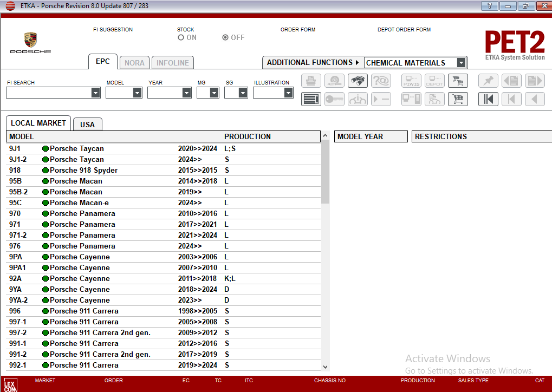Open ADDITIONAL FUNCTIONS menu
The width and height of the screenshot is (552, 392).
(x=313, y=63)
